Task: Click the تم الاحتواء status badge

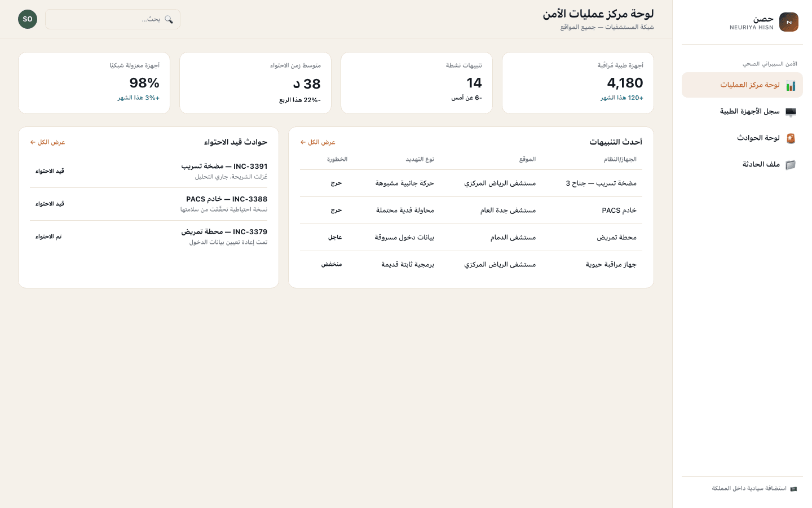Action: tap(48, 237)
